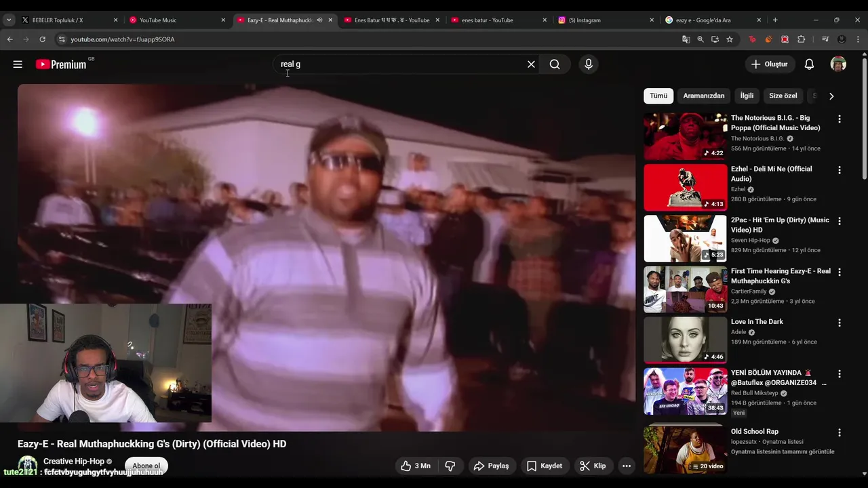Select İlgili filter chip
The width and height of the screenshot is (868, 488).
[x=747, y=96]
